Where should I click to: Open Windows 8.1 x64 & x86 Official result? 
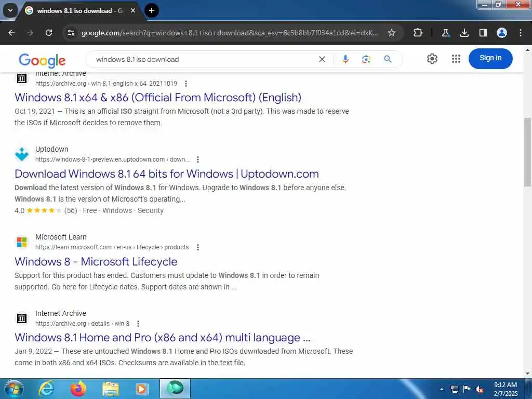point(158,97)
